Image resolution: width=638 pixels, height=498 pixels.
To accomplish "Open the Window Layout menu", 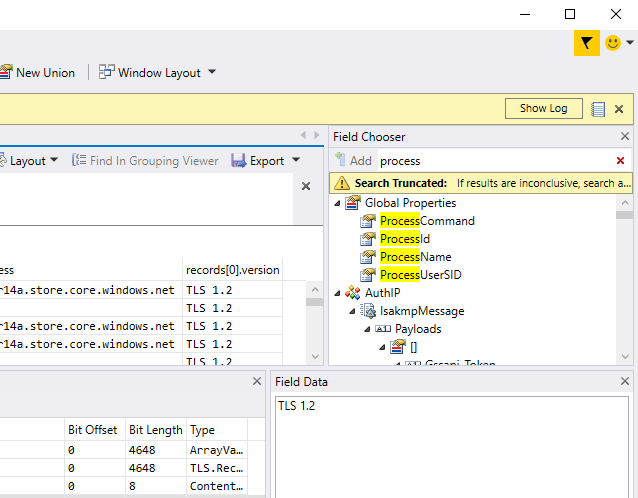I will tap(157, 72).
